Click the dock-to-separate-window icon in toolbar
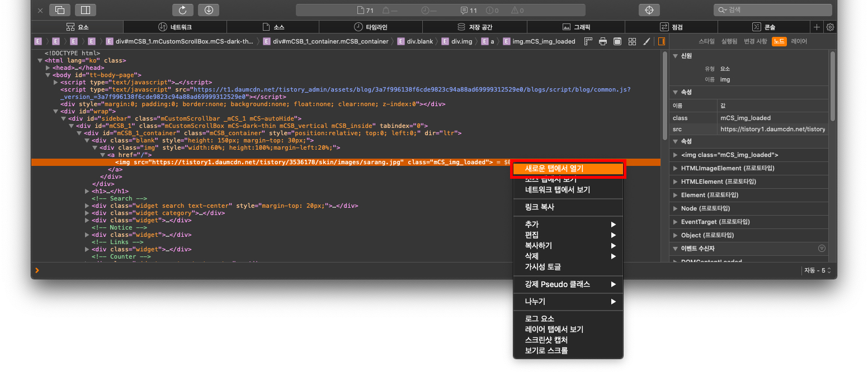 (x=60, y=10)
